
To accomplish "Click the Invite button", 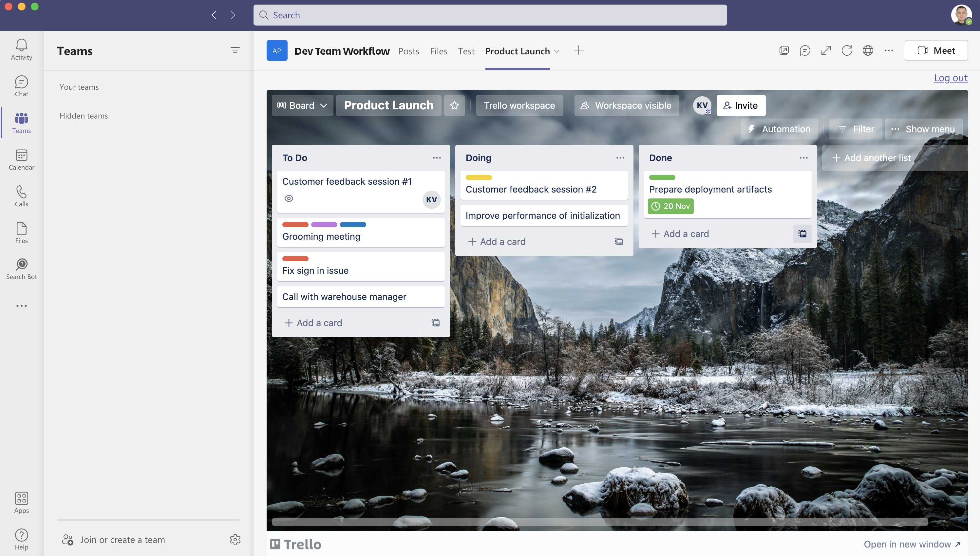I will 740,105.
